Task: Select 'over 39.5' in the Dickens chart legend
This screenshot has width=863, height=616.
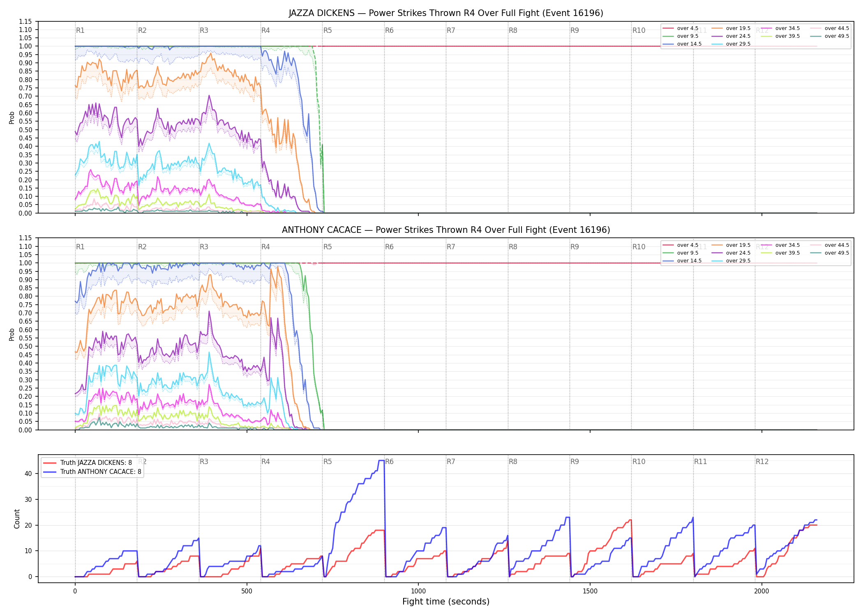Action: [x=780, y=36]
